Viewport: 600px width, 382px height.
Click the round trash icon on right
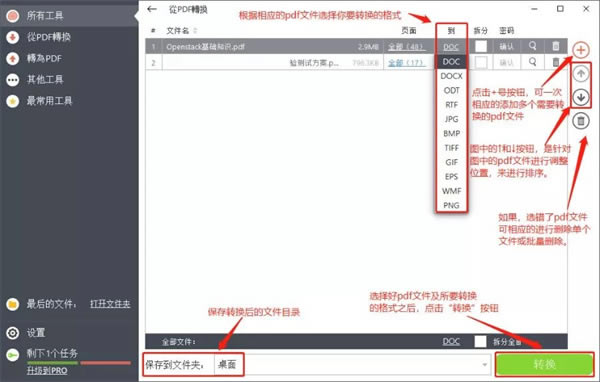(x=580, y=121)
